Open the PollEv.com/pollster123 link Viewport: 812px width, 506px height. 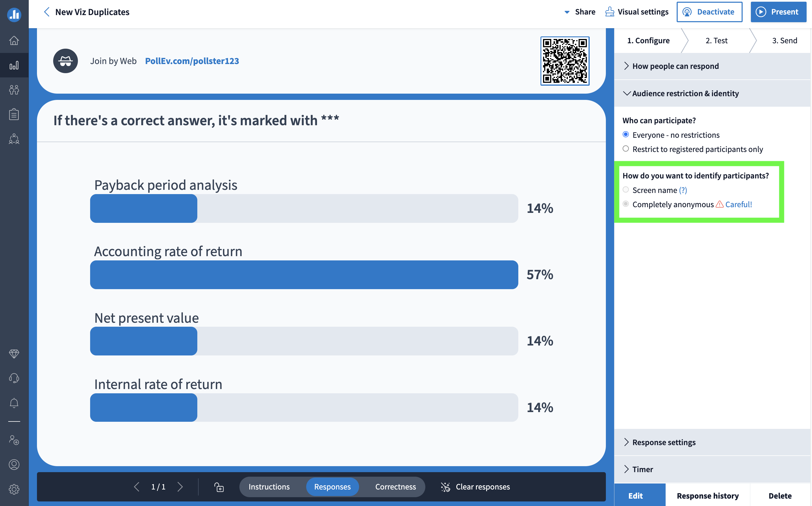[x=192, y=61]
